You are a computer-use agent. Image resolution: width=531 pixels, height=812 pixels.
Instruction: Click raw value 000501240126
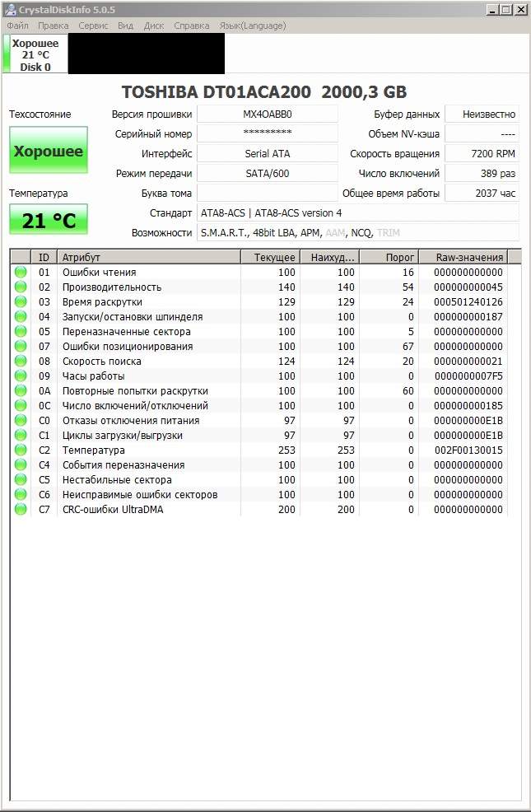(468, 301)
